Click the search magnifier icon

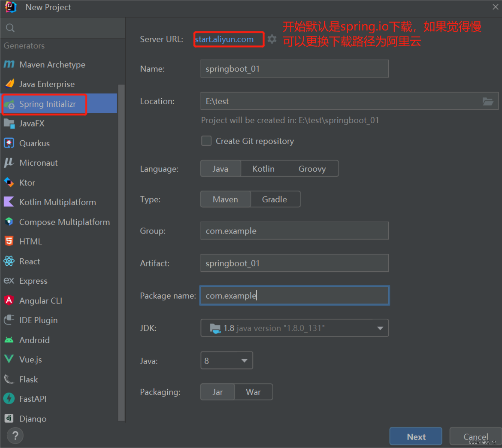coord(10,28)
